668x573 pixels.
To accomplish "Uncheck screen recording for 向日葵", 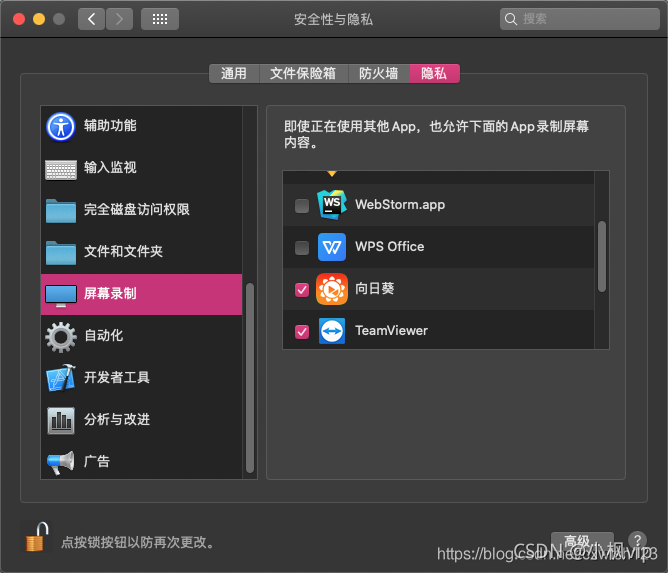I will (302, 290).
